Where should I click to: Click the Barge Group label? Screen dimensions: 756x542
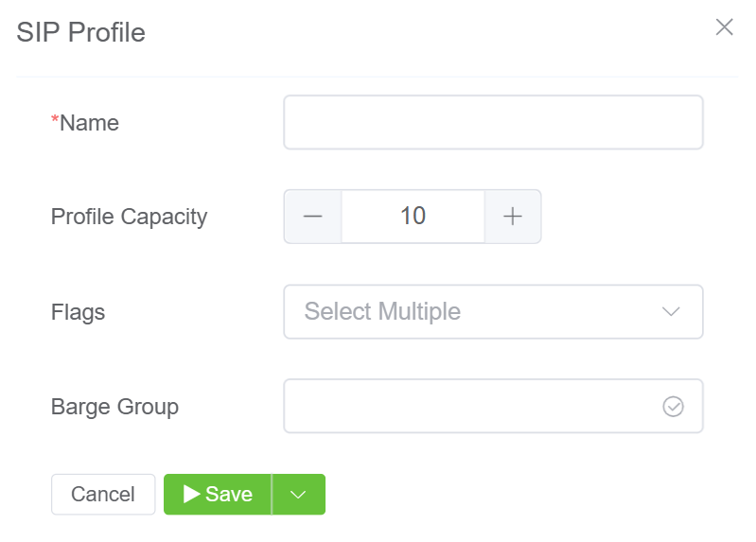pos(114,406)
